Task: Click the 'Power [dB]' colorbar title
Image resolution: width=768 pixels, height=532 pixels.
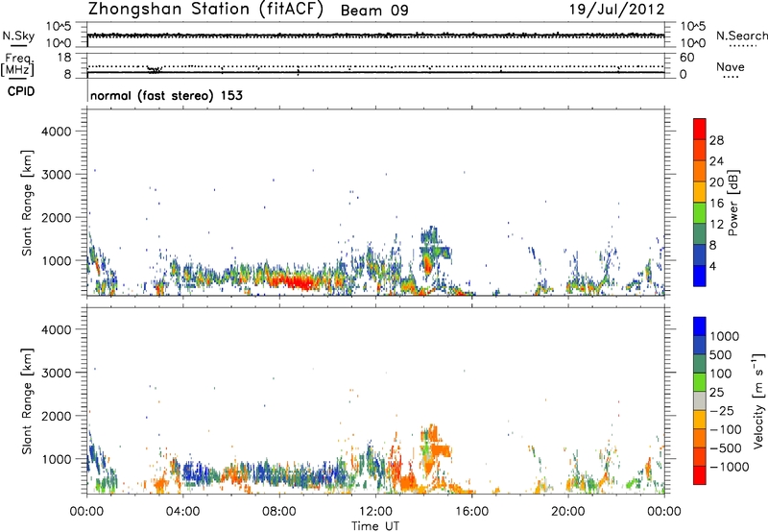Action: (732, 203)
